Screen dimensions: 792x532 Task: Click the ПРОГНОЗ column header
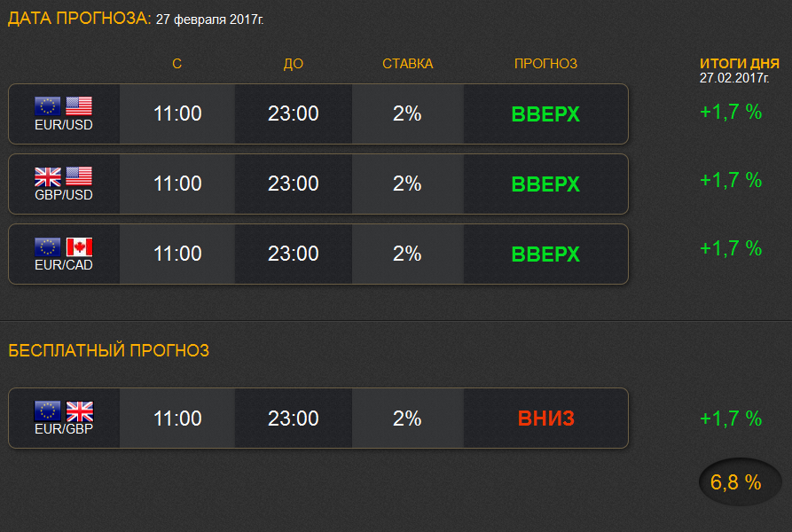click(x=545, y=64)
